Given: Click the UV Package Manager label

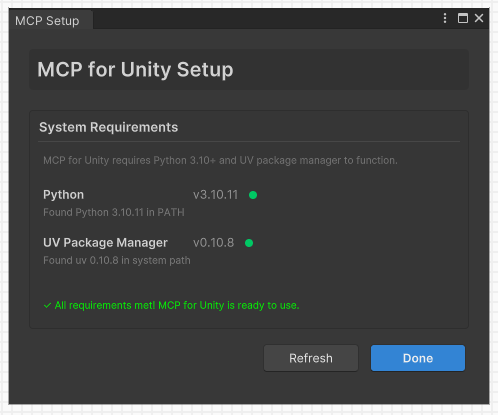Looking at the screenshot, I should pos(105,243).
